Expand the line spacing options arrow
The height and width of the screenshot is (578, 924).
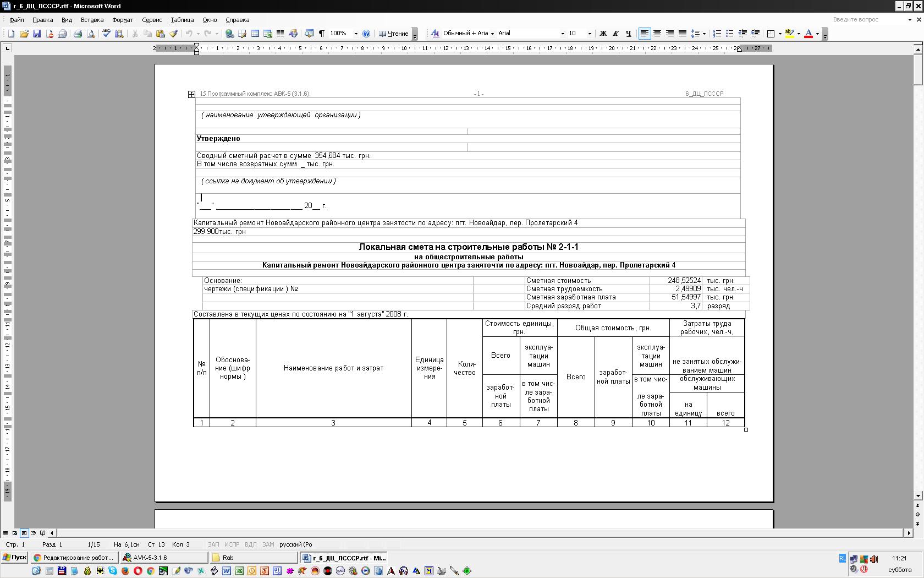704,34
